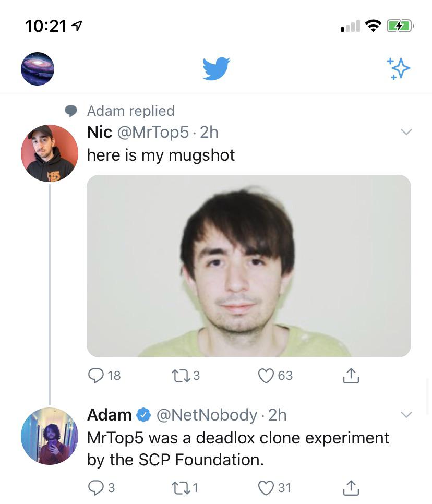Image resolution: width=432 pixels, height=504 pixels.
Task: Open dropdown chevron on Nic's tweet
Action: click(x=406, y=132)
